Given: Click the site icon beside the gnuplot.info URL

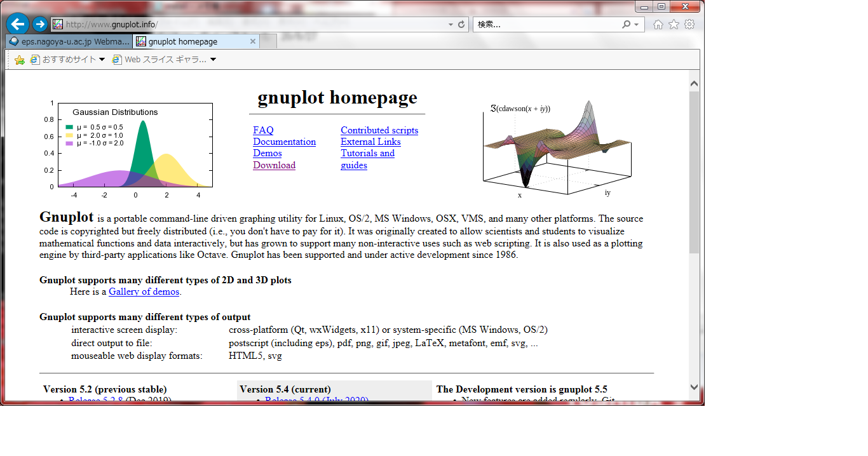Looking at the screenshot, I should pyautogui.click(x=58, y=25).
